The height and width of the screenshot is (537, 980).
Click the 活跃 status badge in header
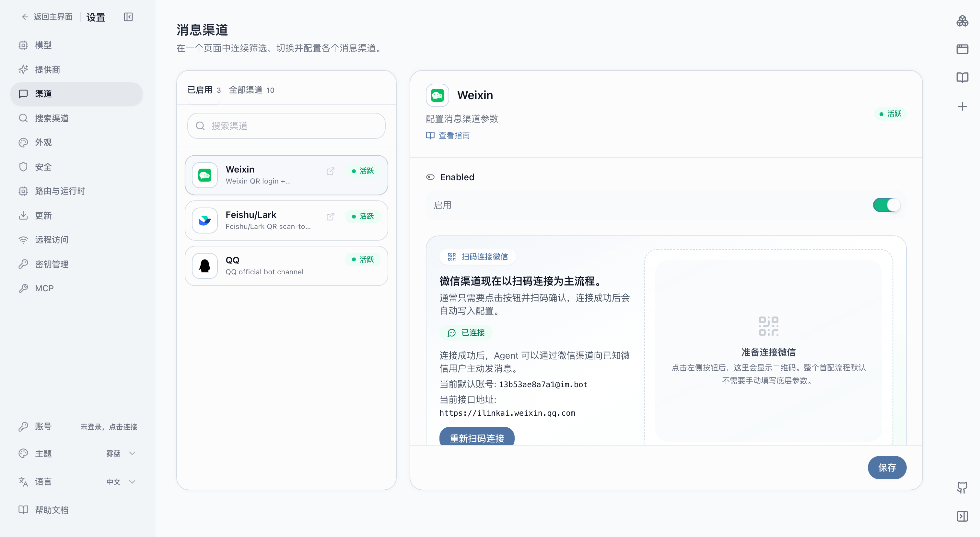tap(890, 114)
